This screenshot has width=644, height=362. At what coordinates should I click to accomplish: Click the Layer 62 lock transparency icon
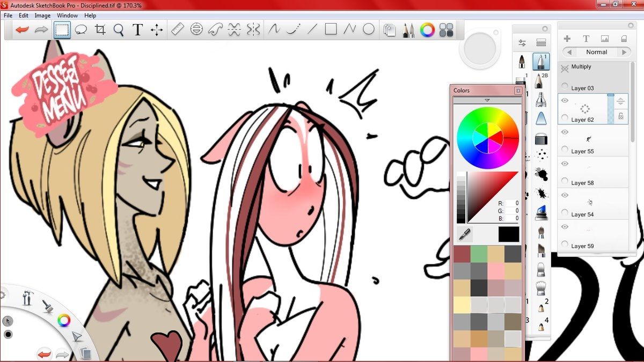[620, 116]
